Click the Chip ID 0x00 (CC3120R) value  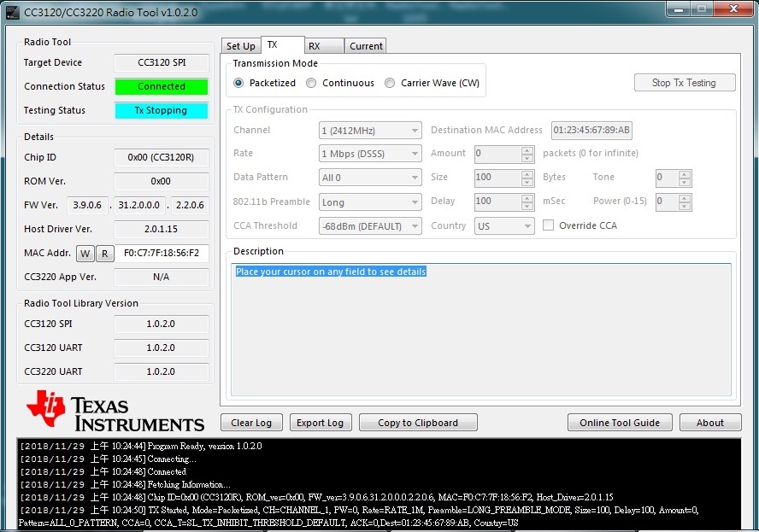click(162, 157)
